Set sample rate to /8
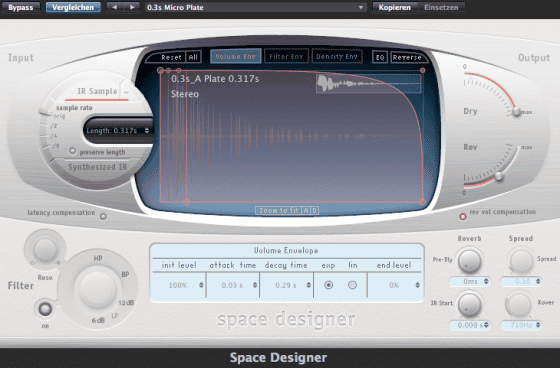This screenshot has height=368, width=560. 56,146
